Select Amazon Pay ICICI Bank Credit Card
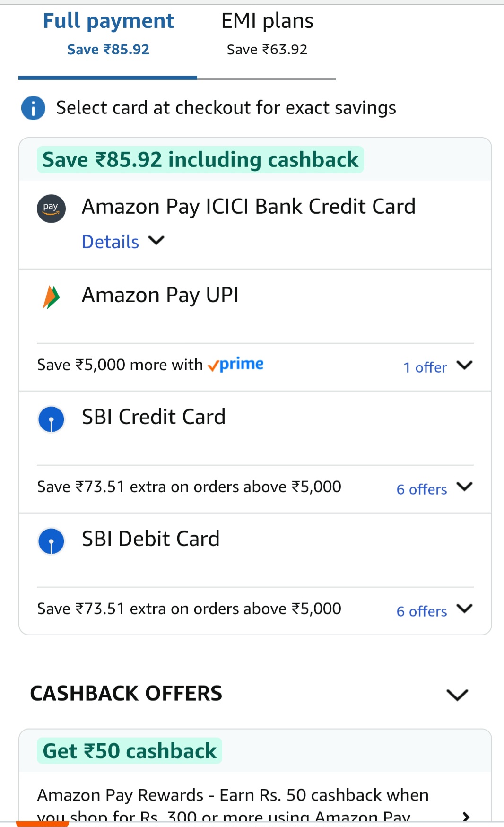The image size is (504, 827). [x=248, y=207]
